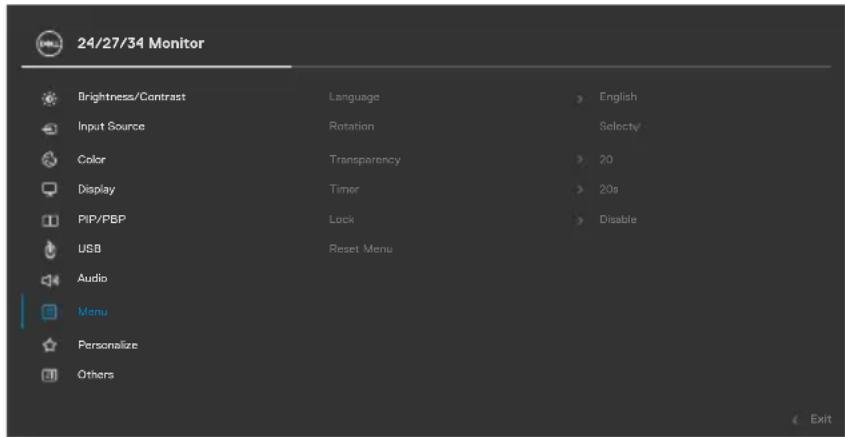Select the Timer option
This screenshot has height=437, width=845.
point(344,190)
